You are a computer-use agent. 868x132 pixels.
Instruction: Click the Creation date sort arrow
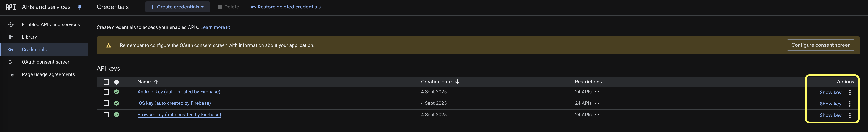pos(457,82)
